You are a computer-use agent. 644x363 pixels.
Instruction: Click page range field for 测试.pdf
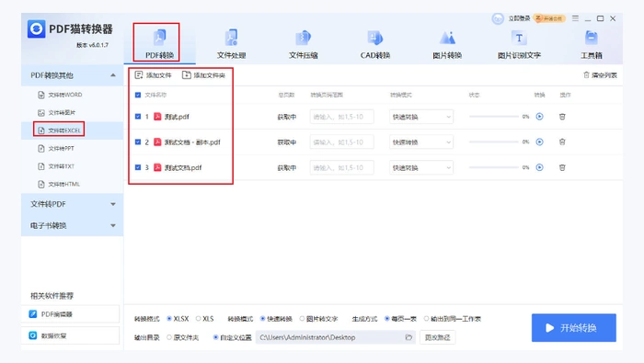point(341,117)
